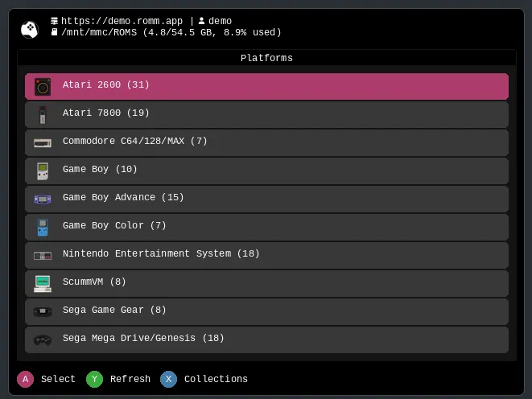Click the NES console icon
The width and height of the screenshot is (532, 399).
[43, 255]
